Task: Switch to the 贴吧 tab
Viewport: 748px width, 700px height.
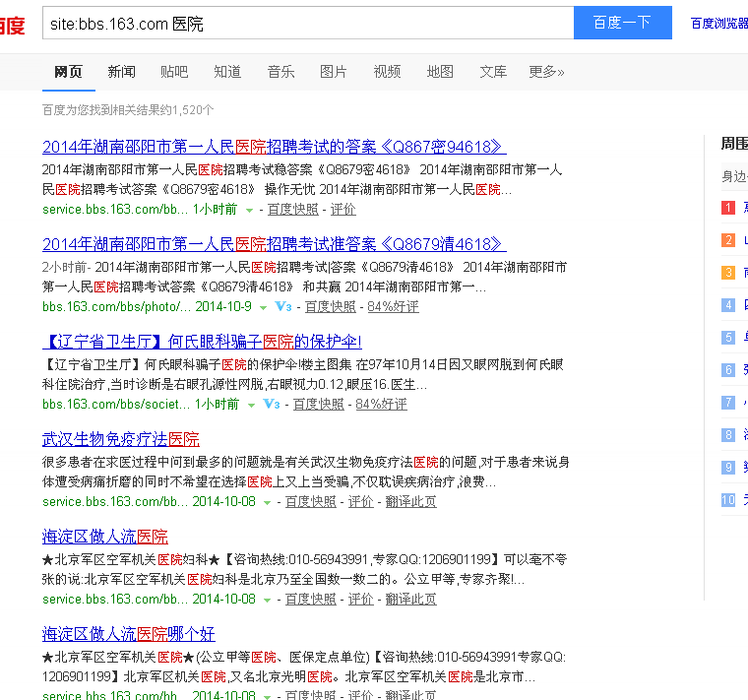Action: 174,72
